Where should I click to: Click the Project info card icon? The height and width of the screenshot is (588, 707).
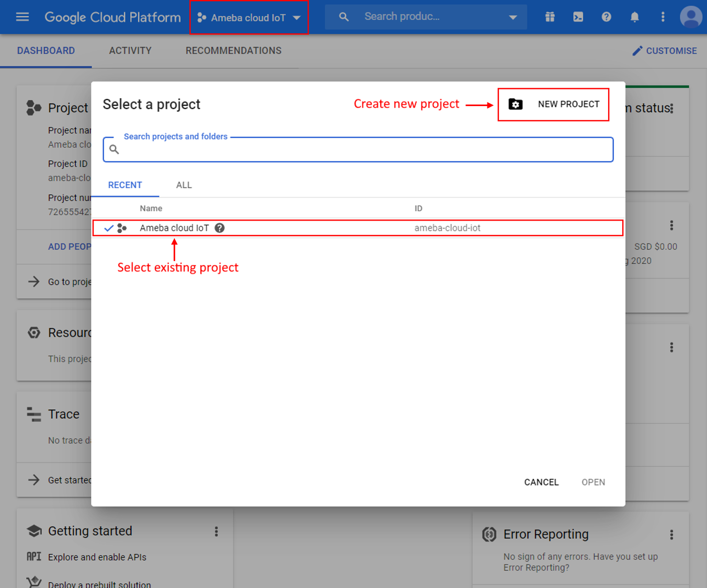point(34,108)
